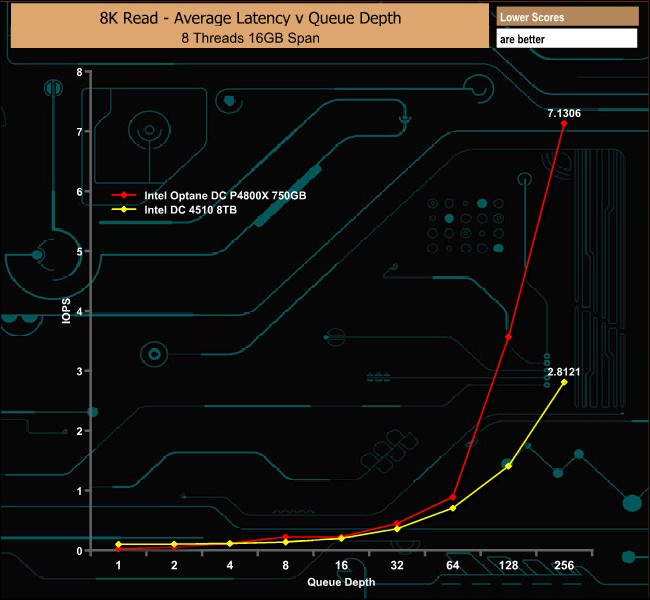Click the 'Queue Depth' x-axis title

point(341,582)
